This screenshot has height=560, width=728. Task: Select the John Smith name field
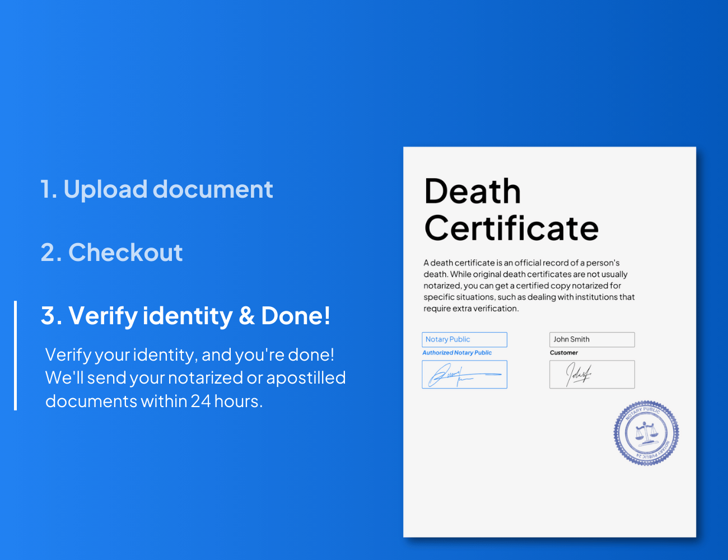[x=592, y=339]
